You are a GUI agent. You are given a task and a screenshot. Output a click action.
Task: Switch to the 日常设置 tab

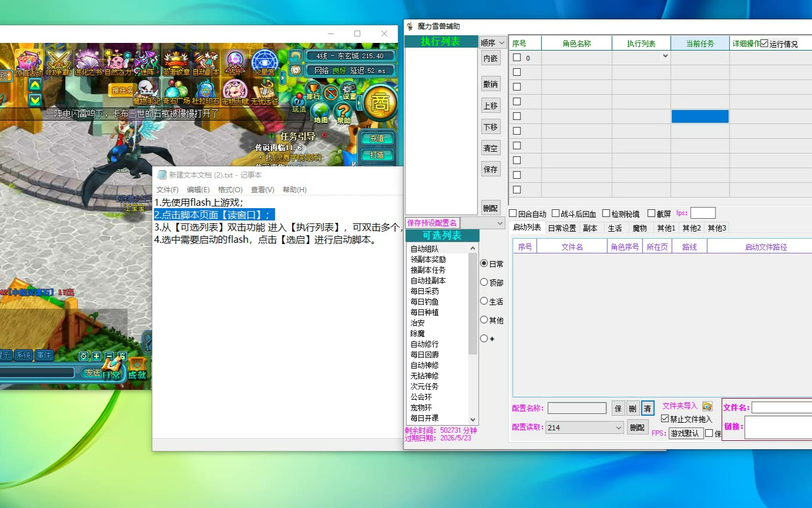click(x=562, y=228)
